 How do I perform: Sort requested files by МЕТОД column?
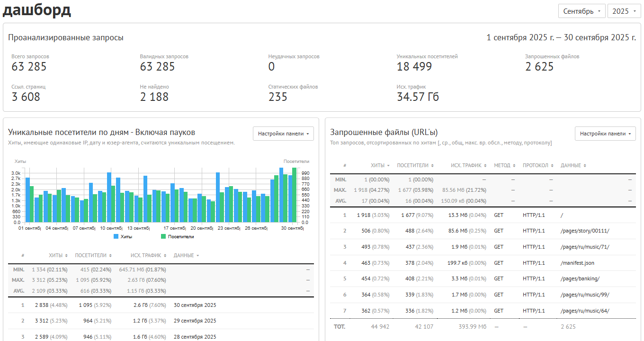tap(505, 165)
